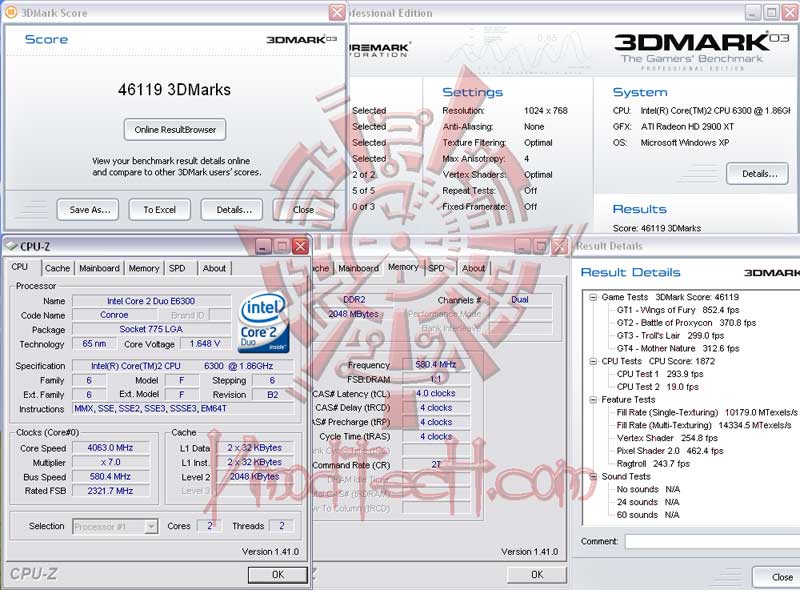800x590 pixels.
Task: Select CPU Test 2 result row
Action: pos(657,387)
